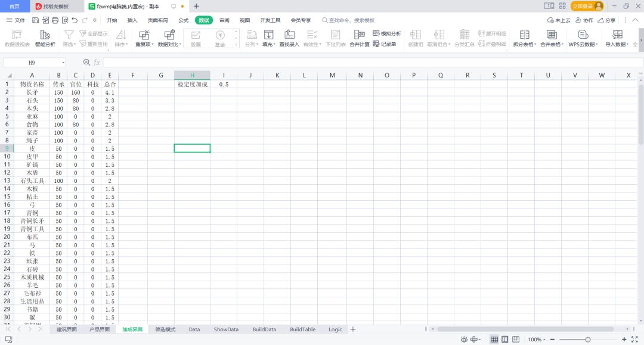Screen dimensions: 644x345
Task: Click the 筛选 filter funnel icon
Action: point(69,38)
